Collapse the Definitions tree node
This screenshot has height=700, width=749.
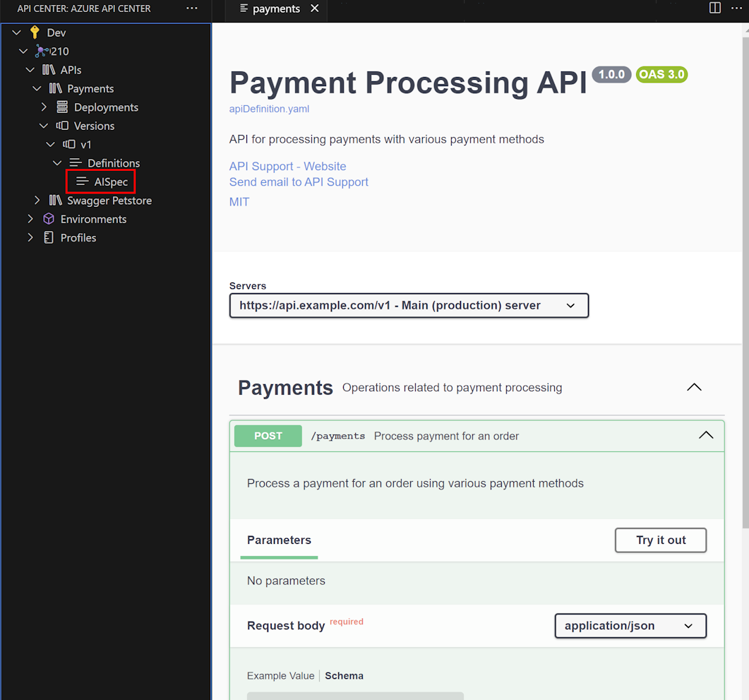pos(57,162)
